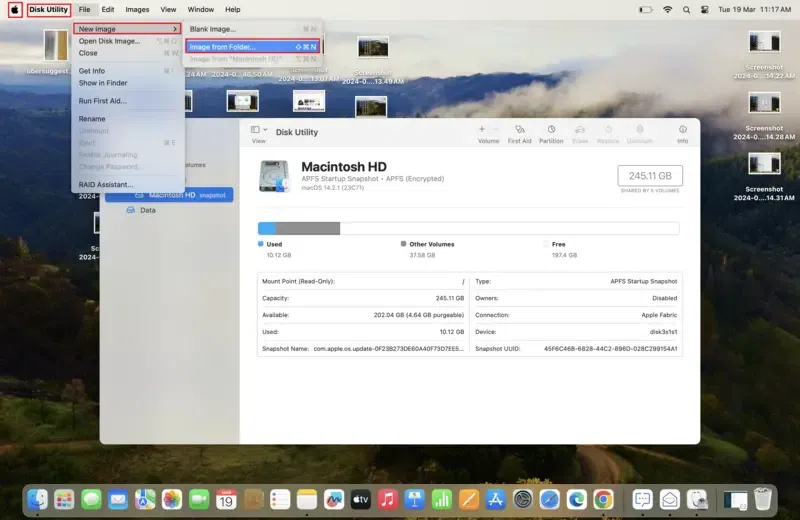Click the Snapshot UUID value
800x520 pixels.
pyautogui.click(x=611, y=349)
